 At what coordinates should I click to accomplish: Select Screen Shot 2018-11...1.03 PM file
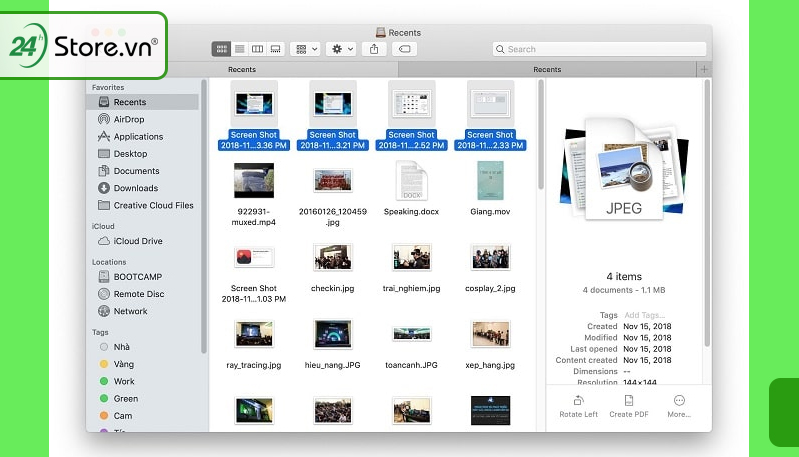tap(254, 273)
